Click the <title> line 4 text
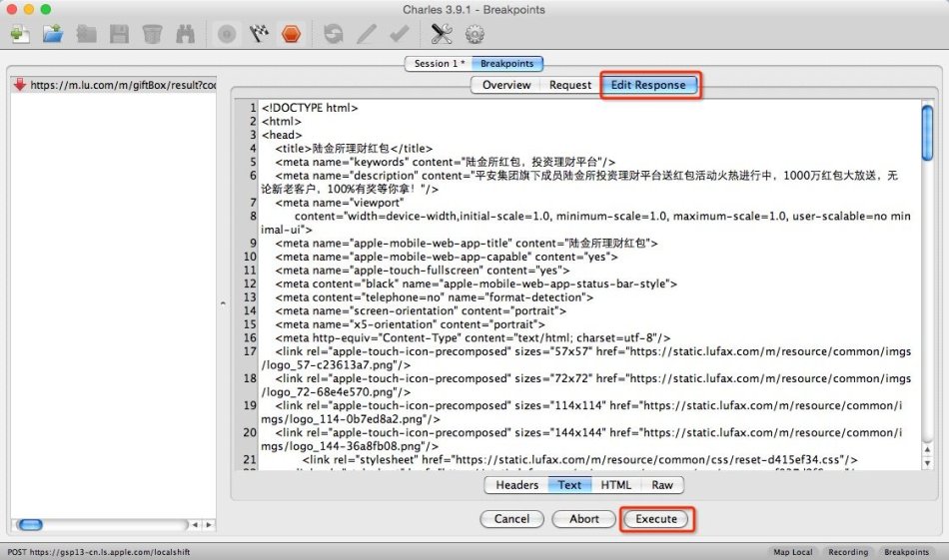Viewport: 949px width, 560px height. 354,148
